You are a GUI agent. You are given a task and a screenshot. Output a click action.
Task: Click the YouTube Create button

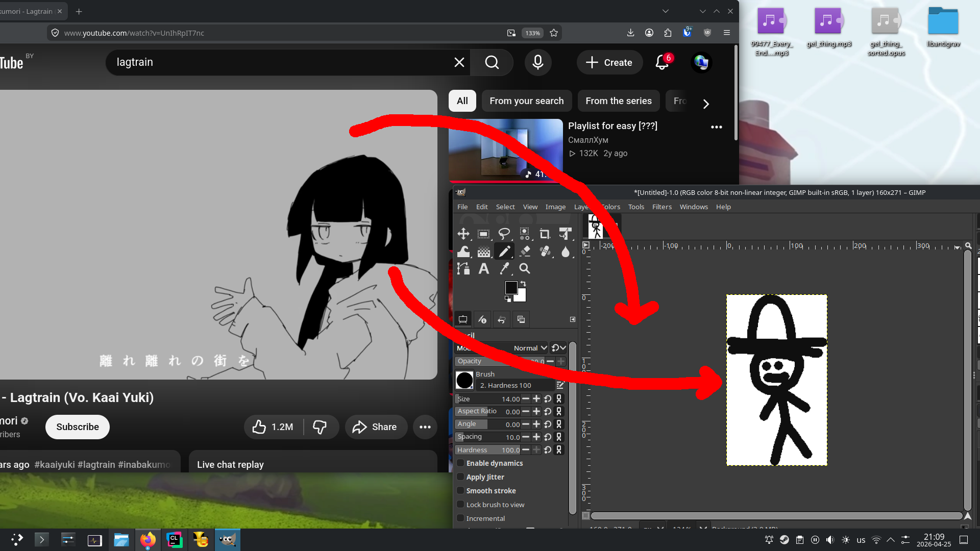609,62
